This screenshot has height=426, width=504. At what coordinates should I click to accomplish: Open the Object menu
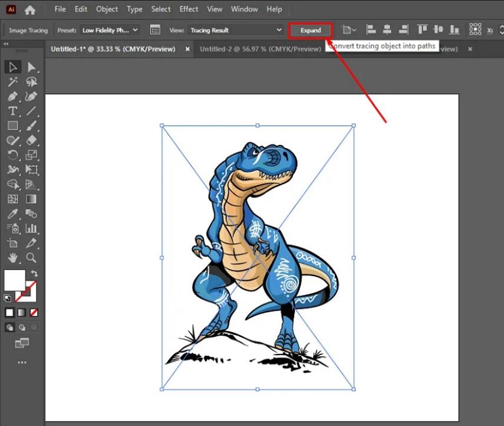[107, 9]
